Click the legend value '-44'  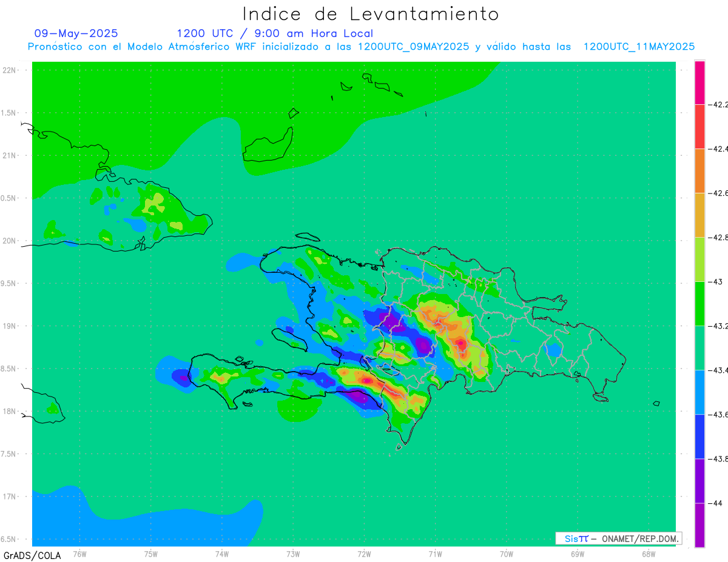[716, 503]
